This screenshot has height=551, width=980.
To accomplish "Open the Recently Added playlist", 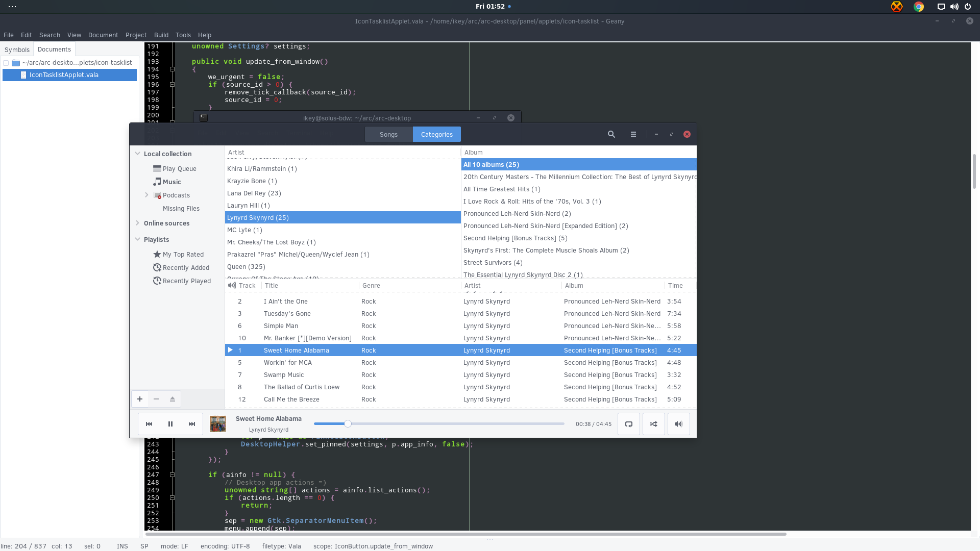I will tap(181, 268).
